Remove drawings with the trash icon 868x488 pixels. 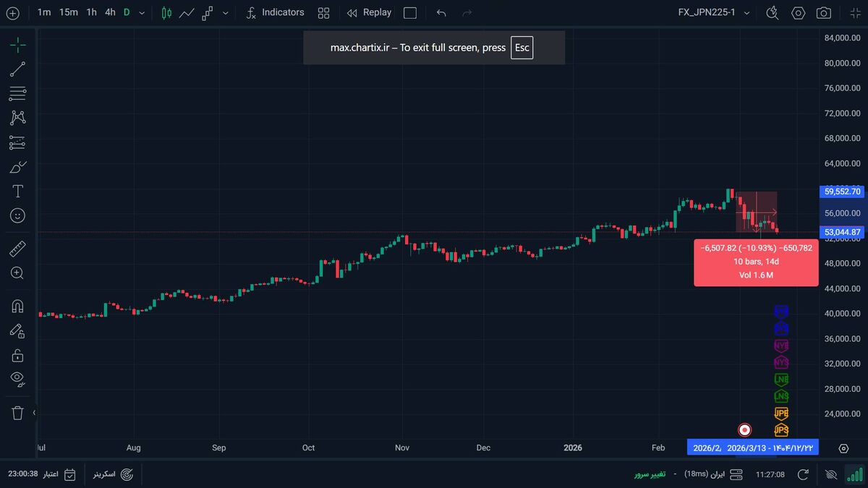(x=18, y=413)
